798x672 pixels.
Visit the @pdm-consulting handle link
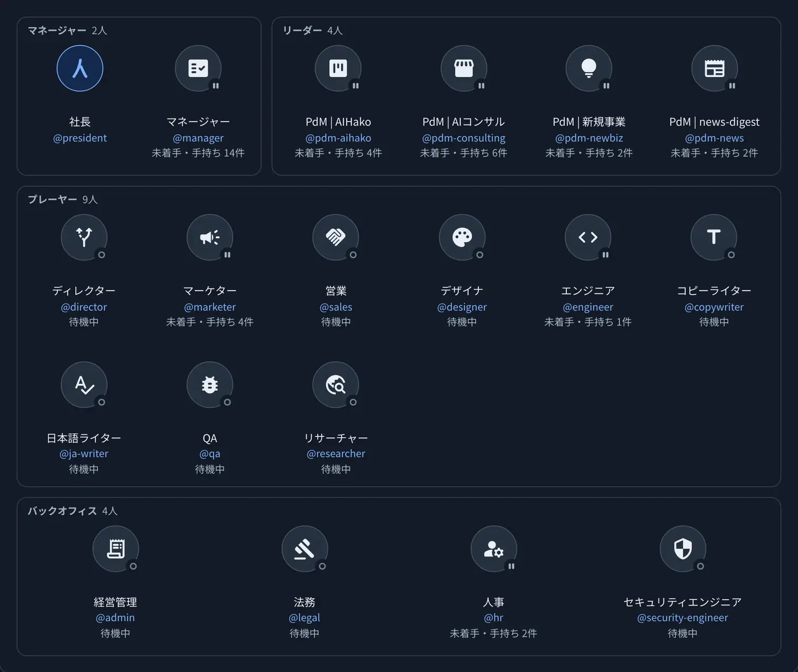[463, 138]
